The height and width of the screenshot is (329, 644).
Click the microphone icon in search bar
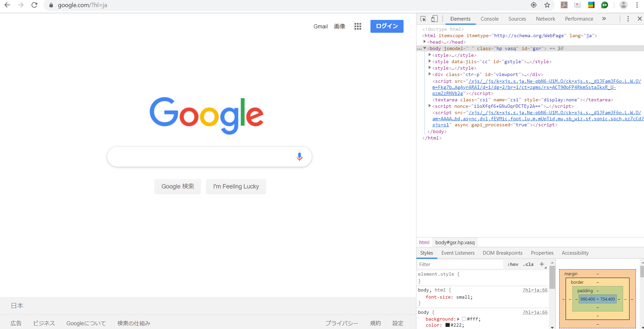pos(299,156)
